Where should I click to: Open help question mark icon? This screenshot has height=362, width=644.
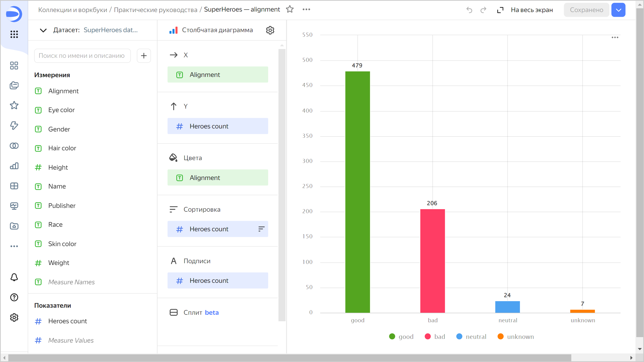click(x=14, y=297)
